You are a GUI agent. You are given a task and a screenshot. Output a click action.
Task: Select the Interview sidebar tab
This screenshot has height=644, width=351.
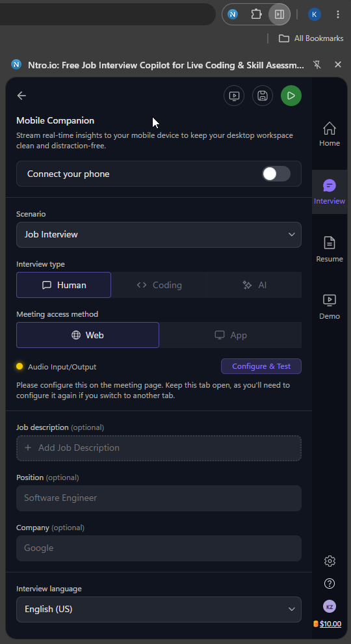(x=330, y=192)
